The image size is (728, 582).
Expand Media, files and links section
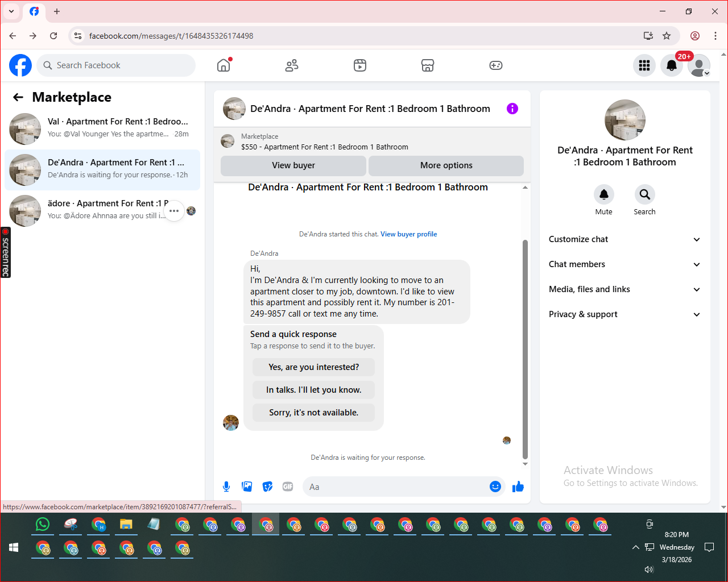(624, 289)
